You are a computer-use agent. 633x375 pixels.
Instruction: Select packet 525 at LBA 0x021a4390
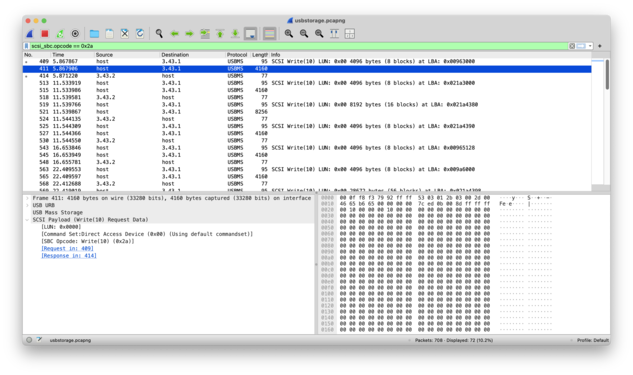[307, 126]
